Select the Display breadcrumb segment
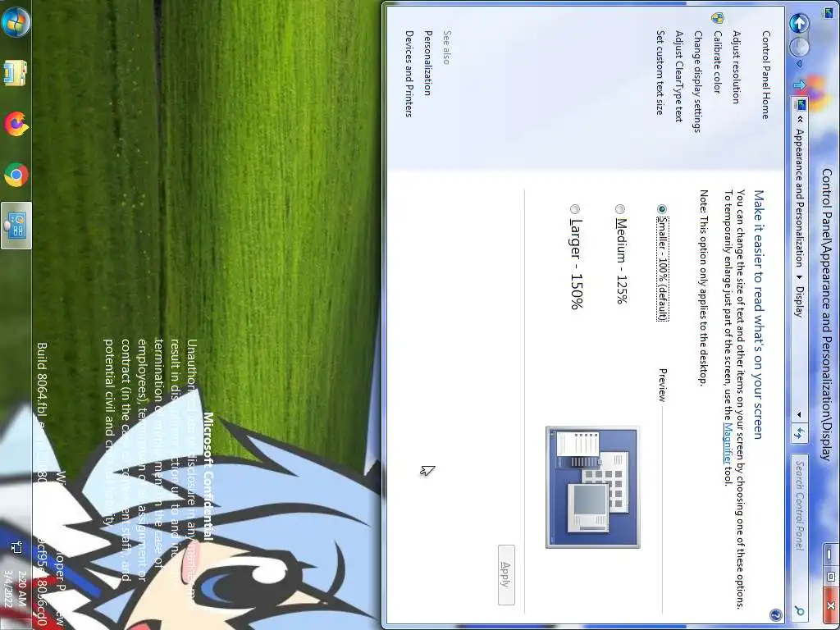840x630 pixels. tap(799, 302)
